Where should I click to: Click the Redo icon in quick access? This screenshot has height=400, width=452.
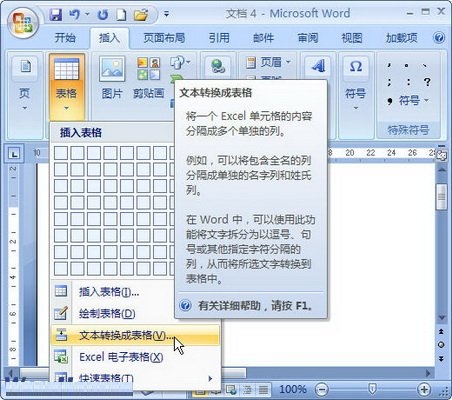(103, 15)
